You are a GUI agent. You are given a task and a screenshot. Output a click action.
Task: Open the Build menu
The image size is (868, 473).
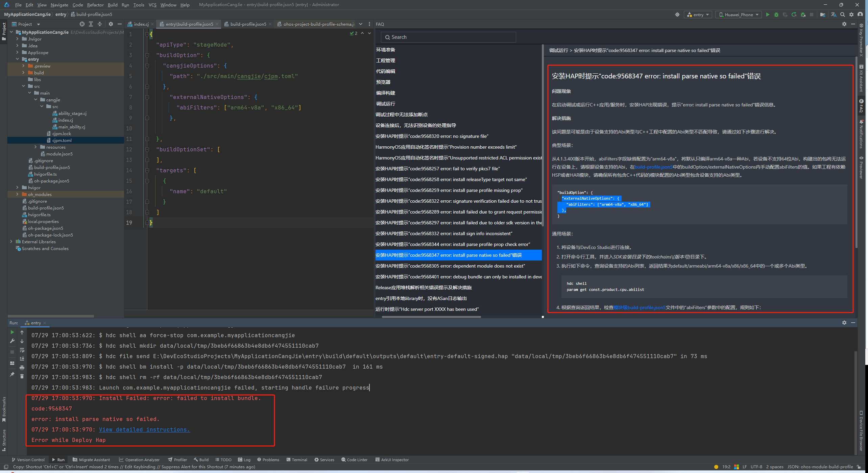coord(113,5)
